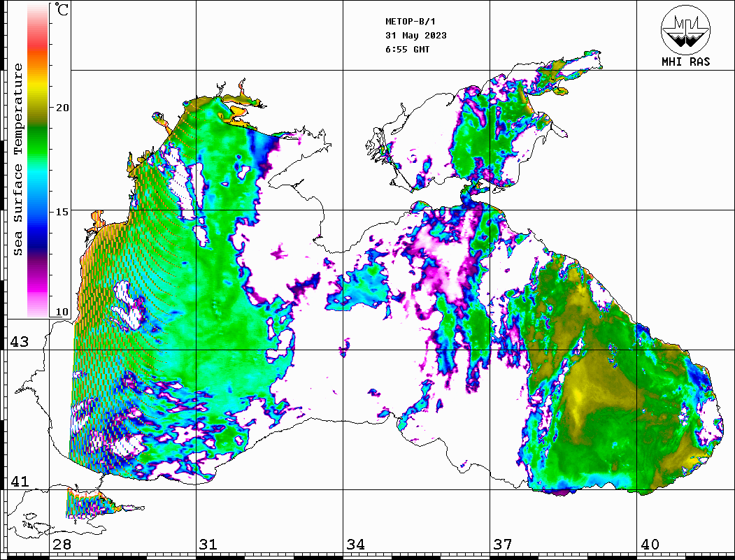The height and width of the screenshot is (560, 735).
Task: Click the 'MHI RAS' label text
Action: pos(685,62)
